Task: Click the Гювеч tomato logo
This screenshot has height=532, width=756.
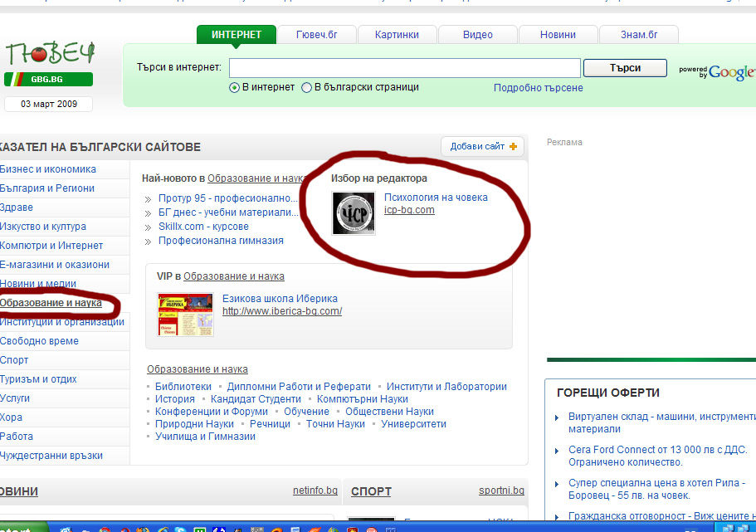Action: tap(50, 54)
